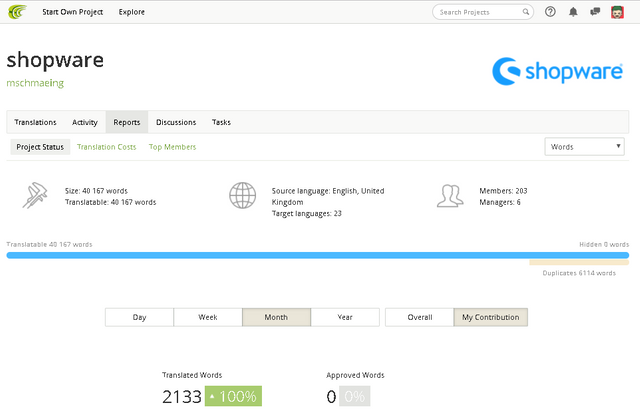Click the green 100% badge

click(233, 396)
